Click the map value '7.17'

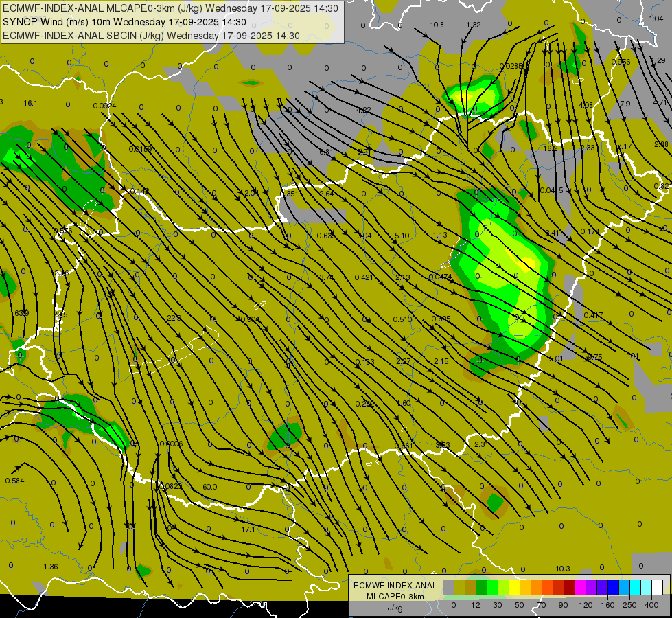(x=625, y=146)
